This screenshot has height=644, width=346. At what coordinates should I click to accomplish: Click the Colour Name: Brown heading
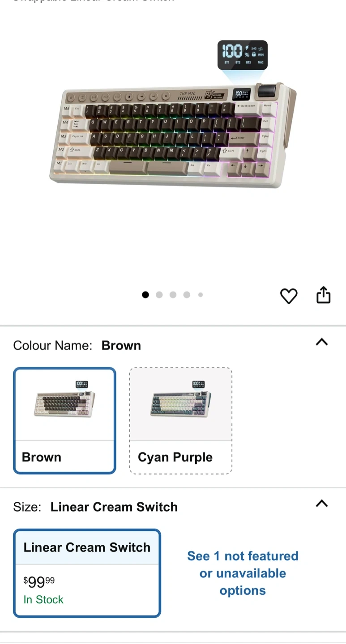[x=77, y=346]
